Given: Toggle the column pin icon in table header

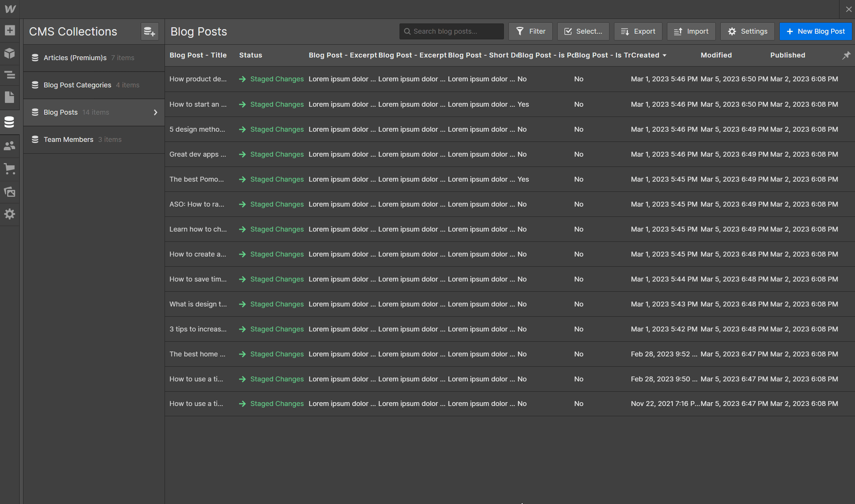Looking at the screenshot, I should click(846, 55).
